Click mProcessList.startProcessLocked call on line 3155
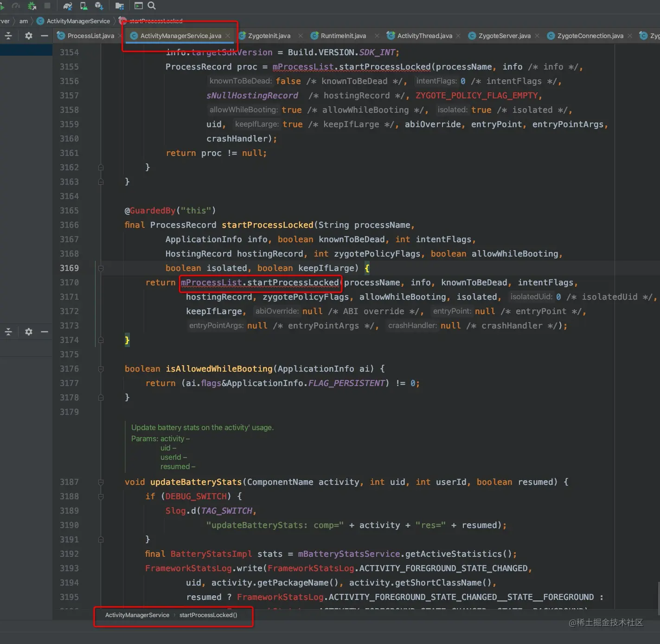The width and height of the screenshot is (660, 644). (x=352, y=67)
